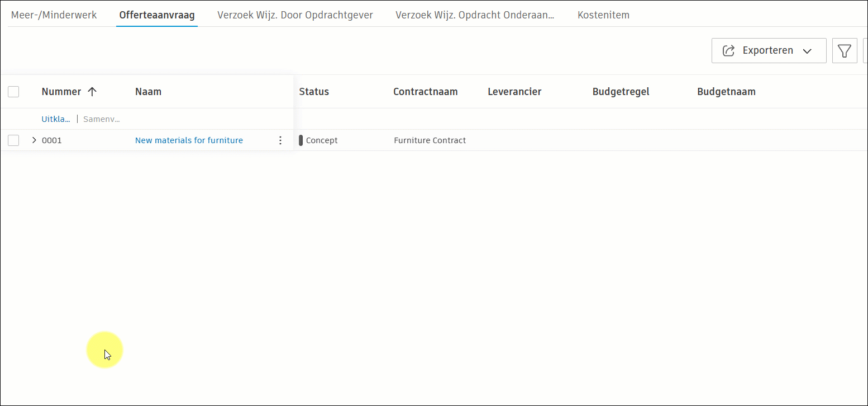Open the Verzoek Wijz. Opdracht Onderaan tab
868x406 pixels.
(x=475, y=15)
